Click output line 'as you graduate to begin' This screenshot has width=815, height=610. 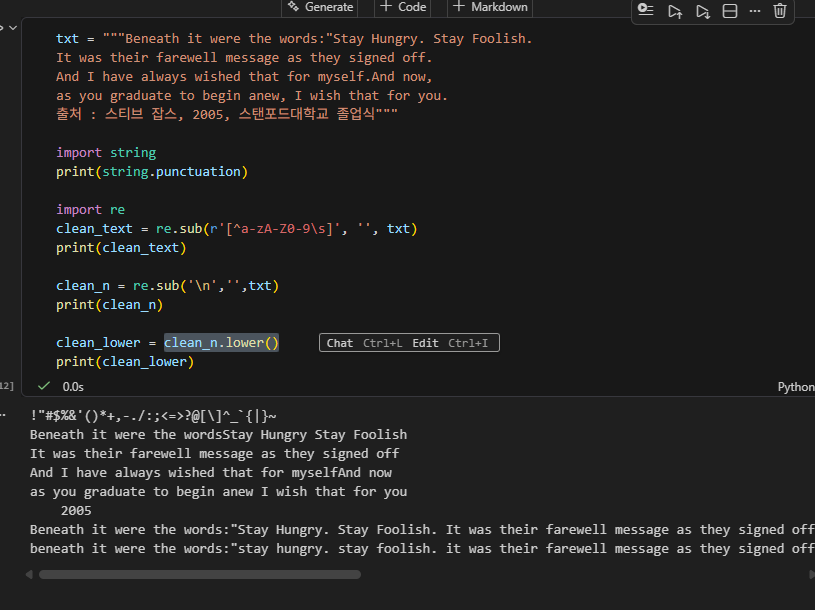pos(218,492)
